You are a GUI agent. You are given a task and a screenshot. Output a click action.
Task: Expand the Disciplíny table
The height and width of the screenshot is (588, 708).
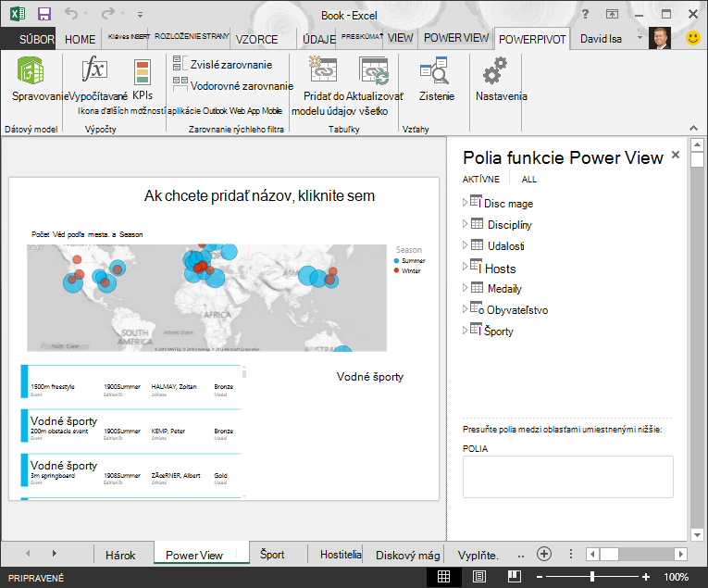click(466, 223)
